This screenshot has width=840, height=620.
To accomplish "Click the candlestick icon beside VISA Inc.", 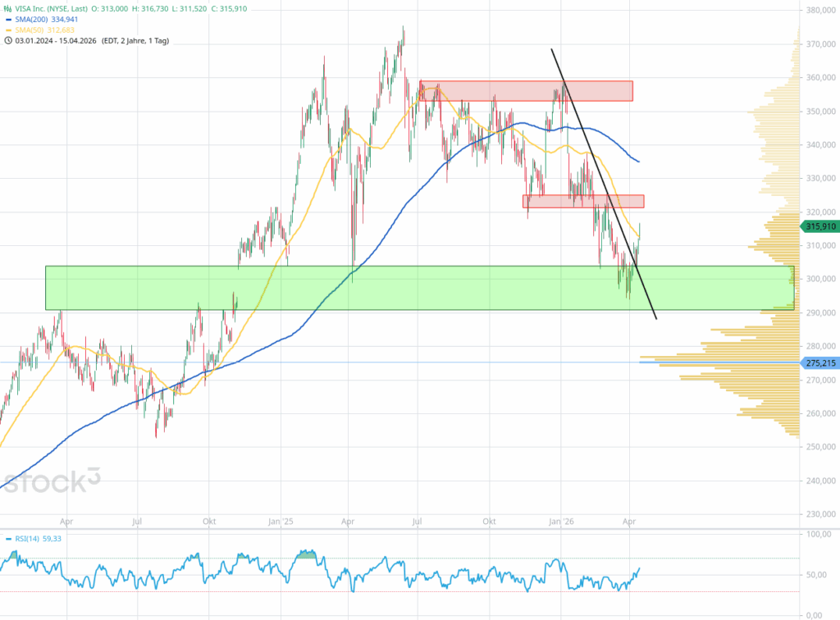I will [8, 8].
